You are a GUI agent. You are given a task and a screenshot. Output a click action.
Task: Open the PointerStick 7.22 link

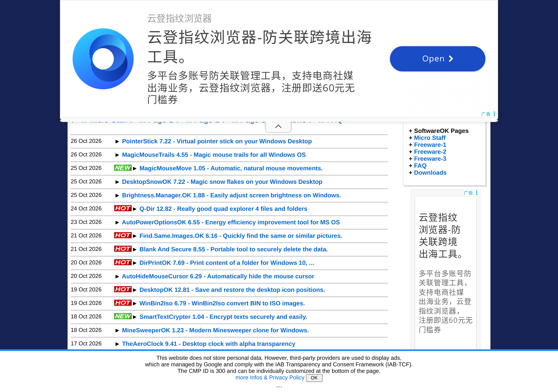[x=217, y=141]
